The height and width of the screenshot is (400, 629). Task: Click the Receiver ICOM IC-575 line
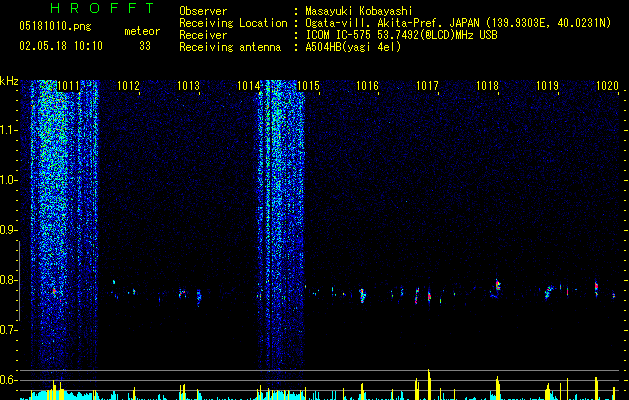pos(401,35)
